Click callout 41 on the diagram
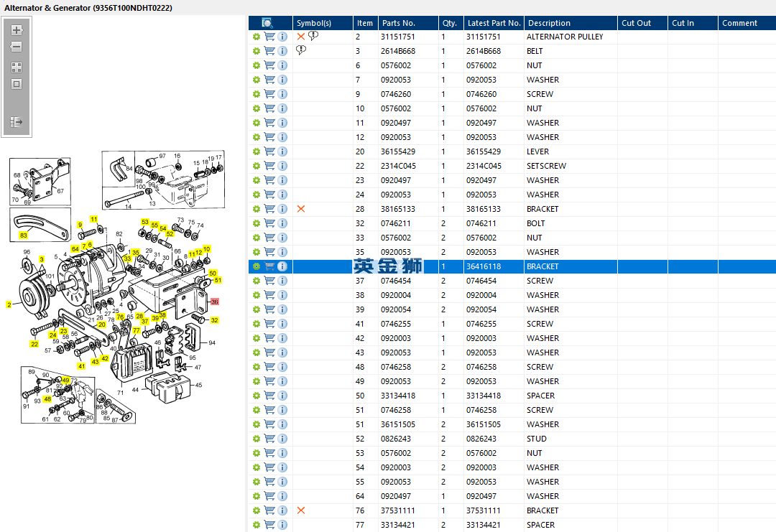776x532 pixels. coord(81,366)
